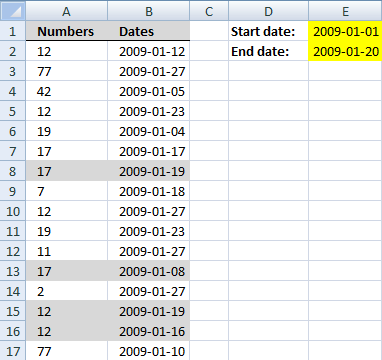Click date cell 2009-01-04

(x=149, y=131)
